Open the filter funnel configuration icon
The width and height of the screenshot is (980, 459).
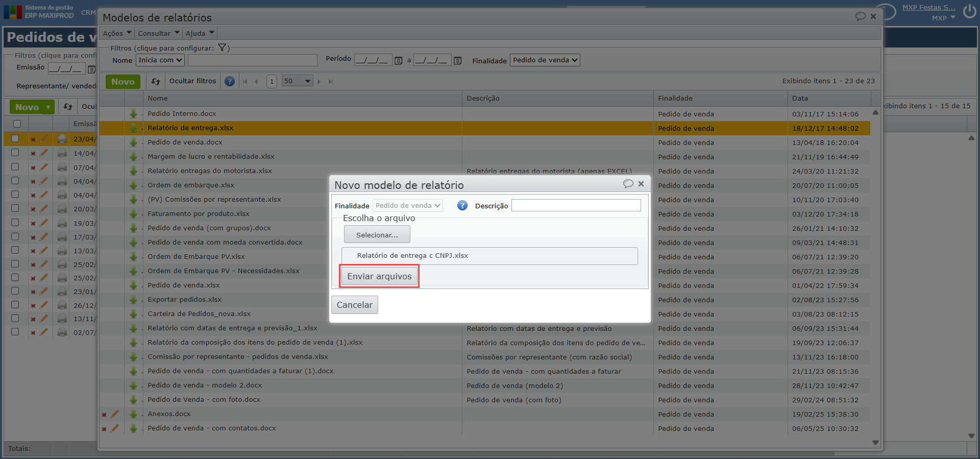coord(222,48)
